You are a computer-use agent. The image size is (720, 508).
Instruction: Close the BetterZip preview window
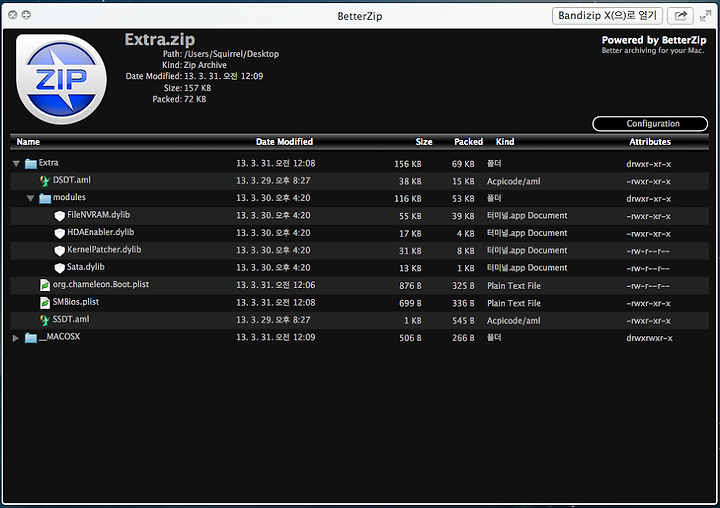12,15
